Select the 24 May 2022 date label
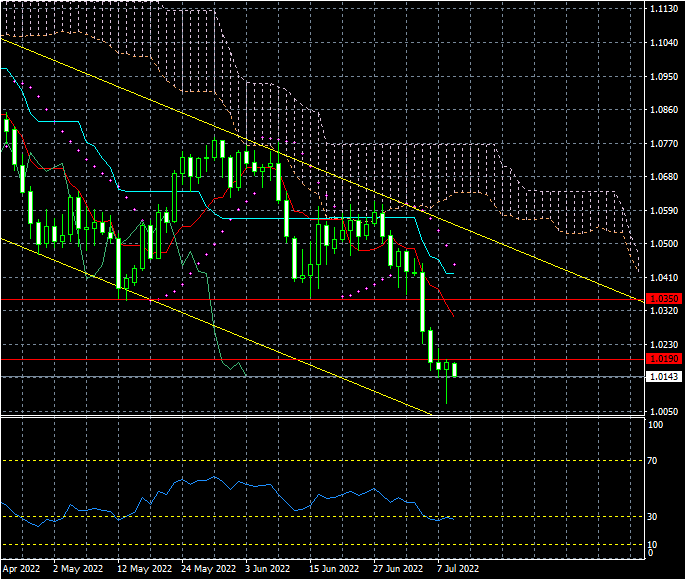Viewport: 686px width, 580px height. [208, 569]
